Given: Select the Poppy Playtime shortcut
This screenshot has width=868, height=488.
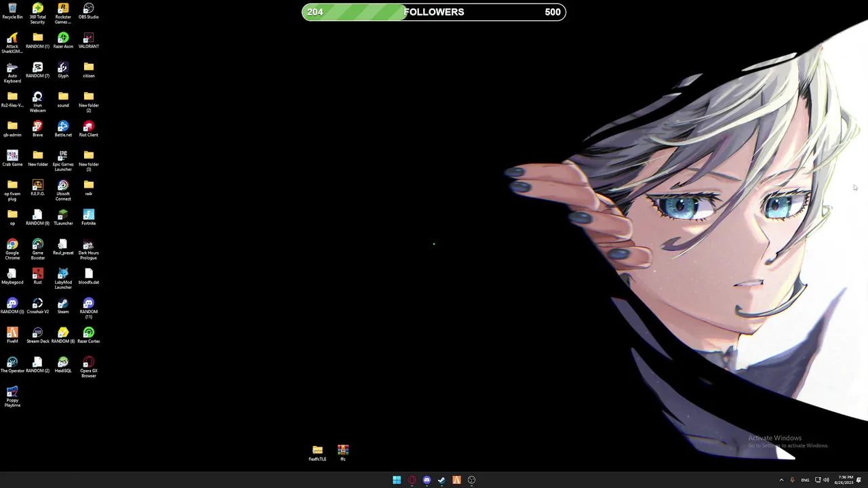Looking at the screenshot, I should pos(12,397).
